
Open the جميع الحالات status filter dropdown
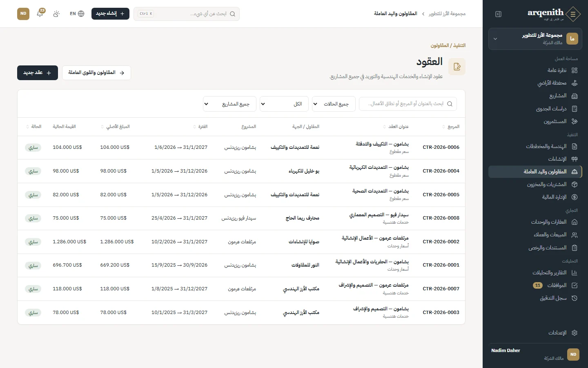334,104
